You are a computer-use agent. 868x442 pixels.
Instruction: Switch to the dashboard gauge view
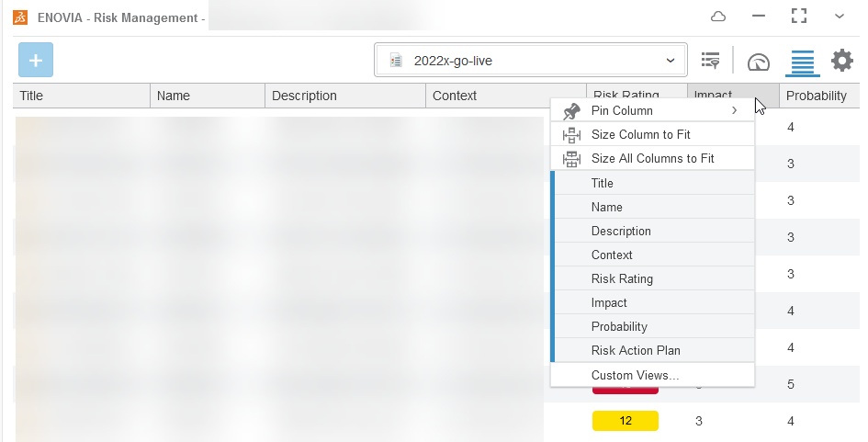tap(759, 62)
